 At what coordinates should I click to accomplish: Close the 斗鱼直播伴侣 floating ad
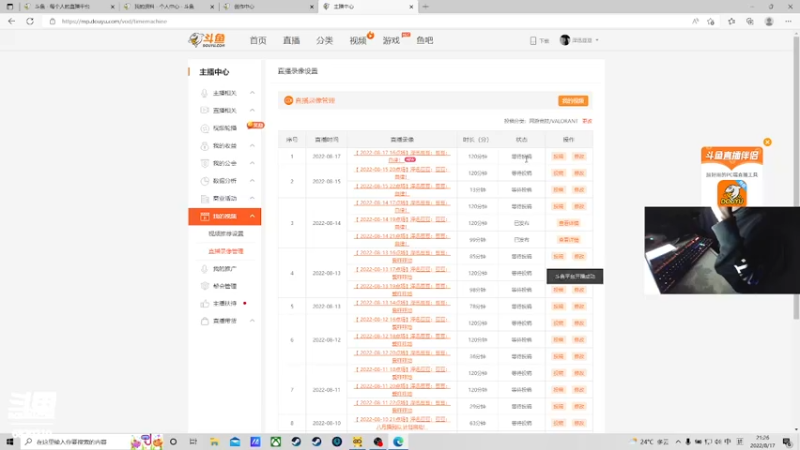767,142
